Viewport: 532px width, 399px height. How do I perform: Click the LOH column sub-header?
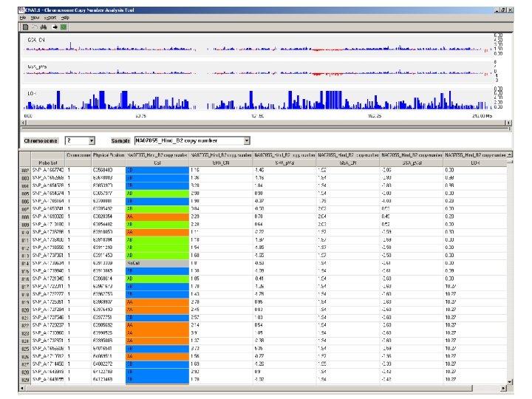click(x=475, y=163)
